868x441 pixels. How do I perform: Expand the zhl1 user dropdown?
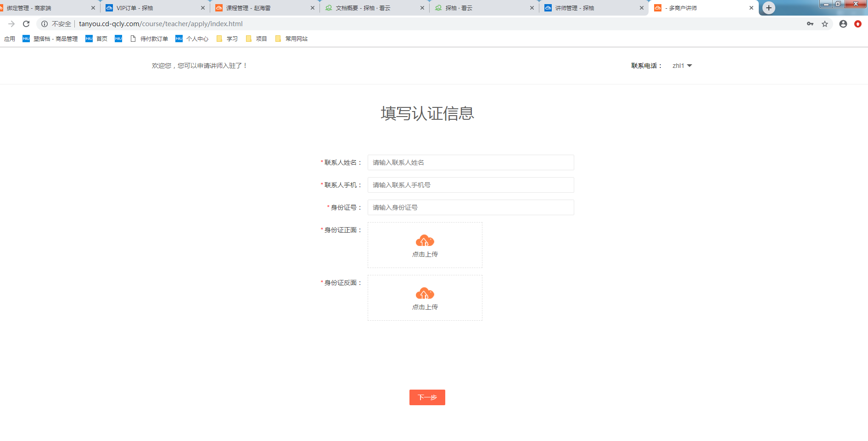(x=682, y=66)
